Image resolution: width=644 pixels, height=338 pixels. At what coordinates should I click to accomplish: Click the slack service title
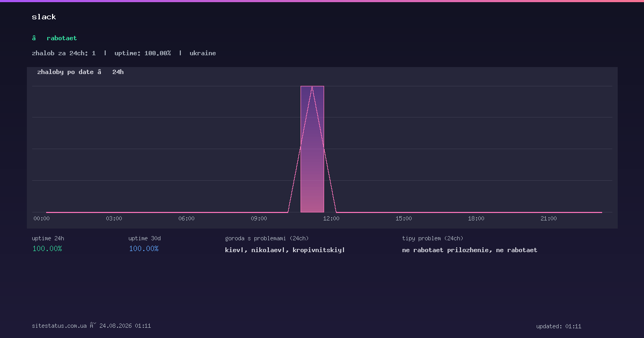tap(44, 17)
